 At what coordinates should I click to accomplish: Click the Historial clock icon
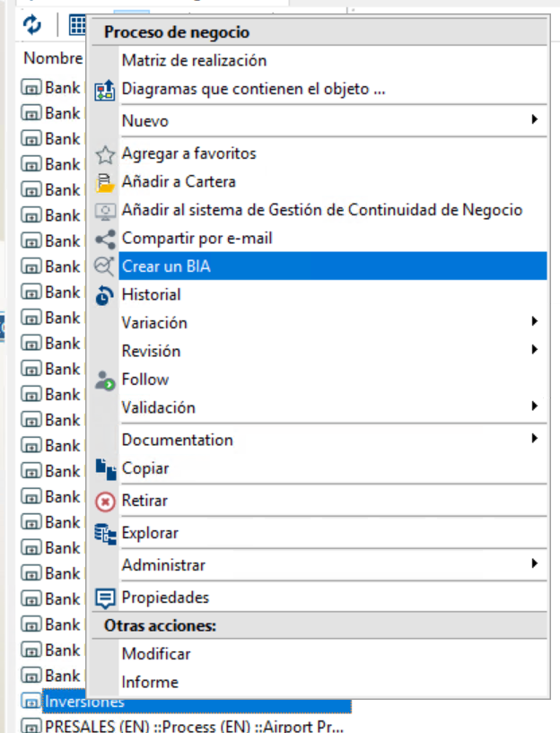pos(105,295)
